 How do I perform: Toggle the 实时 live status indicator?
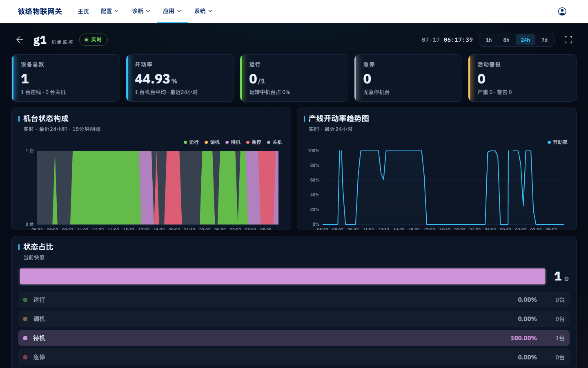pyautogui.click(x=94, y=40)
